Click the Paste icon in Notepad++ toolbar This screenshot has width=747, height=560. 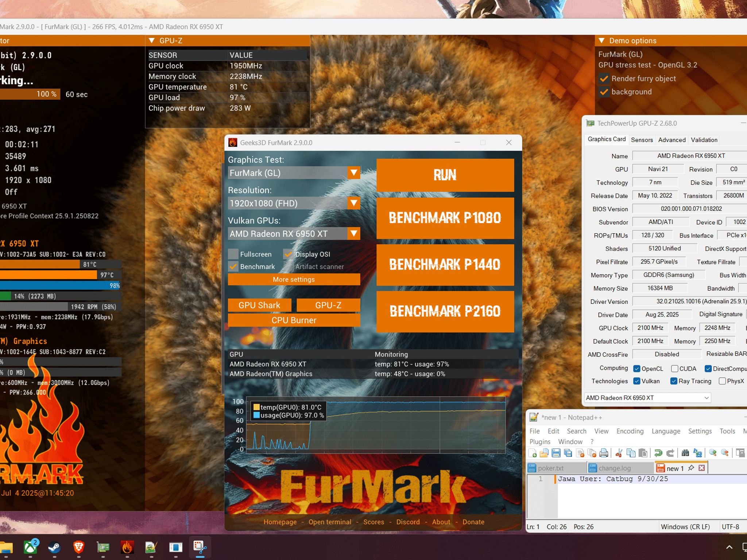pyautogui.click(x=643, y=453)
